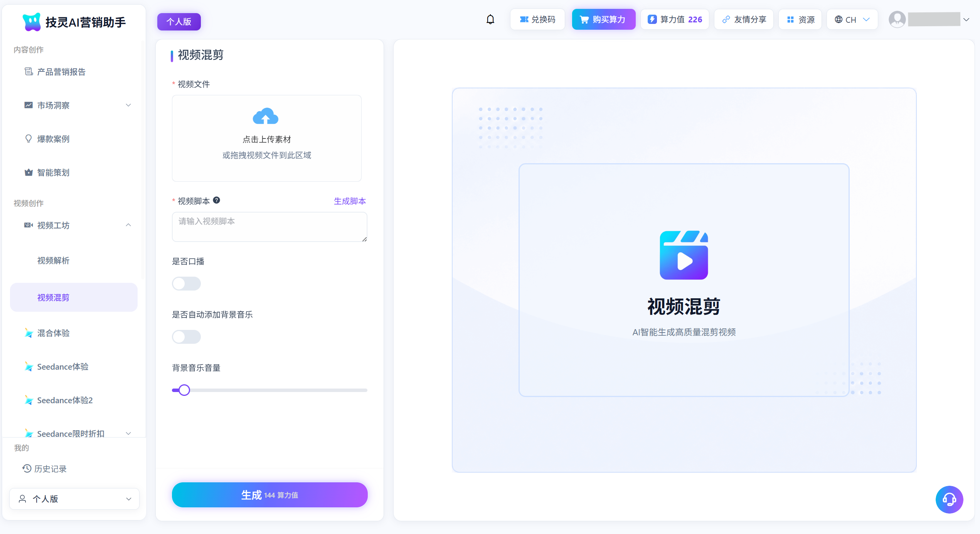980x534 pixels.
Task: Click the AI智能生成高质量混剪视频 caption
Action: point(684,332)
